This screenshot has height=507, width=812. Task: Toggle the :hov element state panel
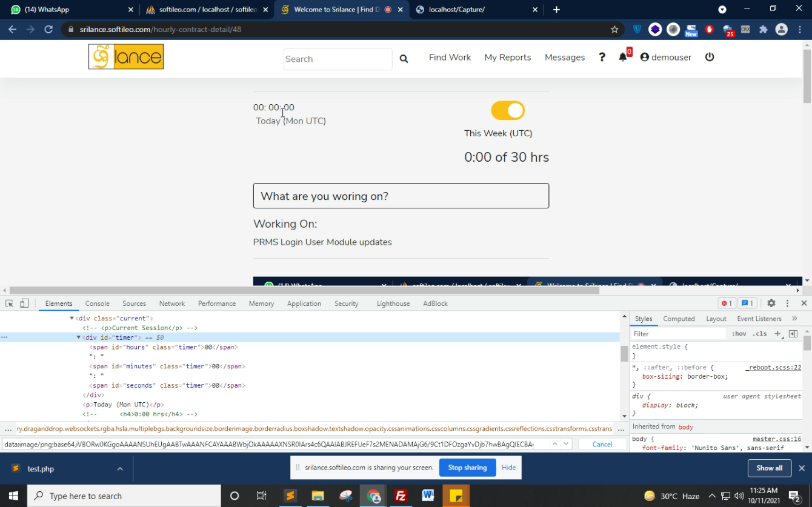tap(739, 334)
